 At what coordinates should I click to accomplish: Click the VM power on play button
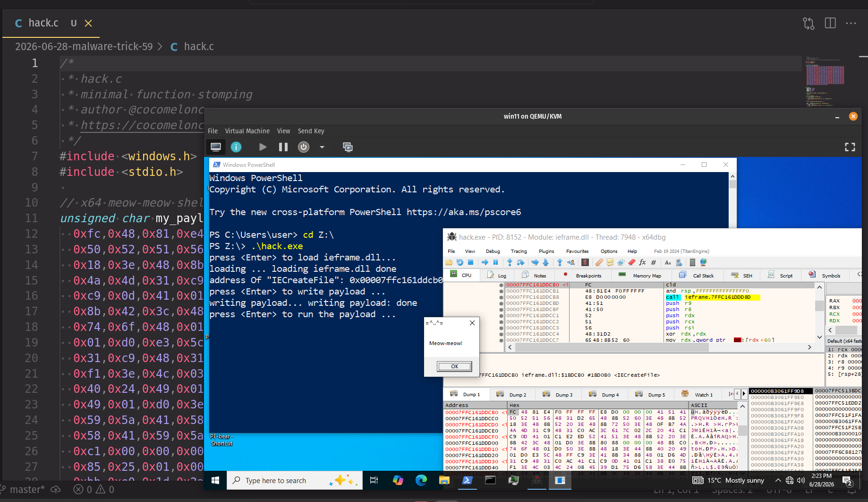(263, 147)
